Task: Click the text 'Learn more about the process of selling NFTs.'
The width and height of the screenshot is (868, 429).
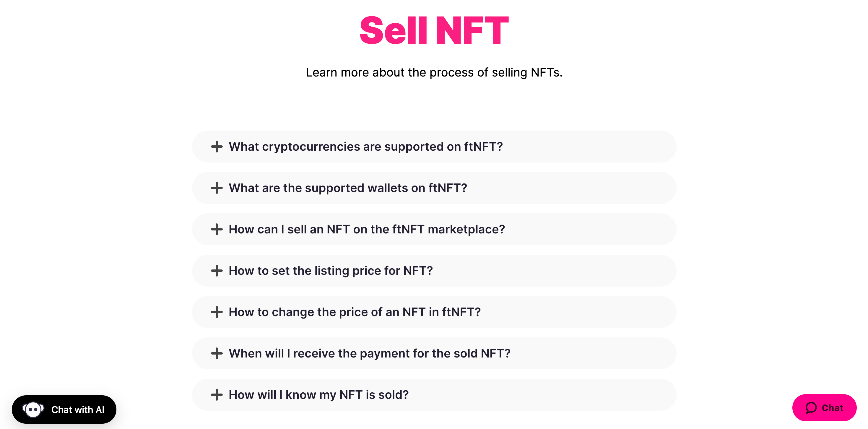Action: 434,72
